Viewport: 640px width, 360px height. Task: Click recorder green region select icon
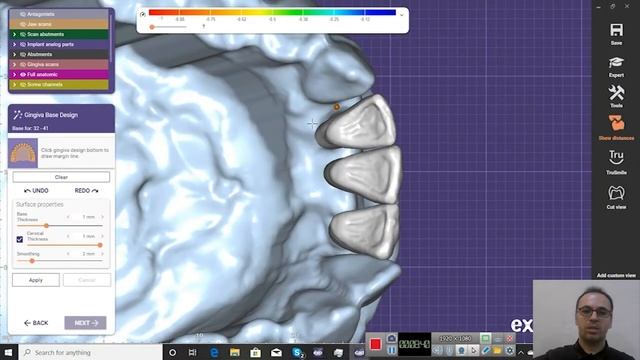pyautogui.click(x=485, y=338)
